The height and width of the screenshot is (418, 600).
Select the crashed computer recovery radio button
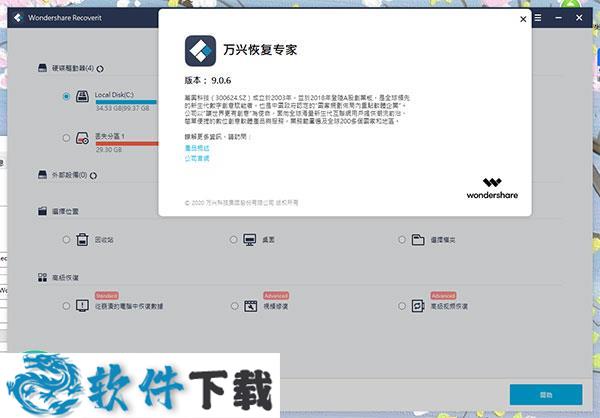[66, 306]
